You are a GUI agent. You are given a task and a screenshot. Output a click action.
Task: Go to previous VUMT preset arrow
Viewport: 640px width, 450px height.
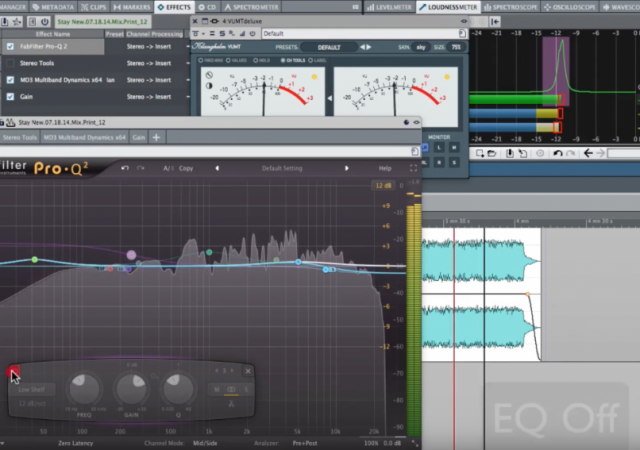pyautogui.click(x=362, y=47)
